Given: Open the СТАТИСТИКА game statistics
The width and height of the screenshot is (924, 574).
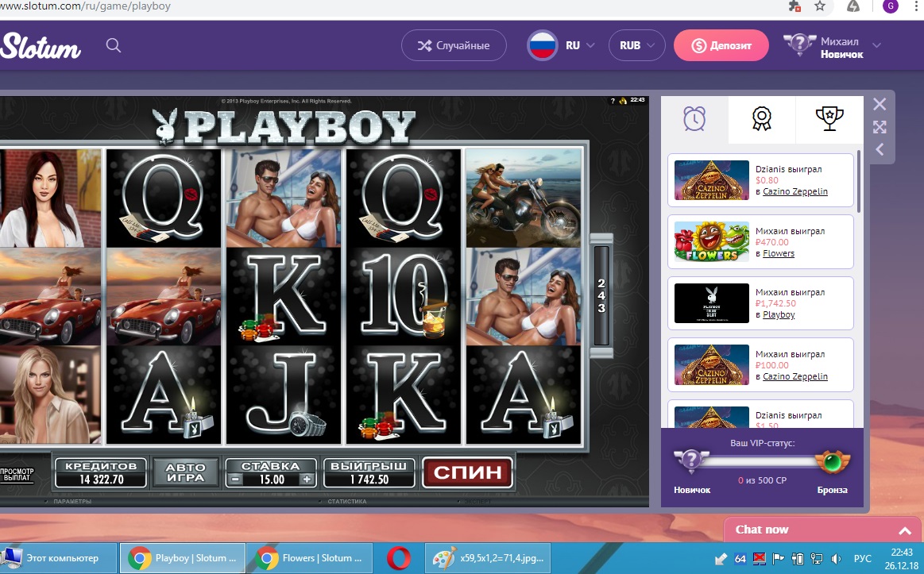Looking at the screenshot, I should 346,502.
